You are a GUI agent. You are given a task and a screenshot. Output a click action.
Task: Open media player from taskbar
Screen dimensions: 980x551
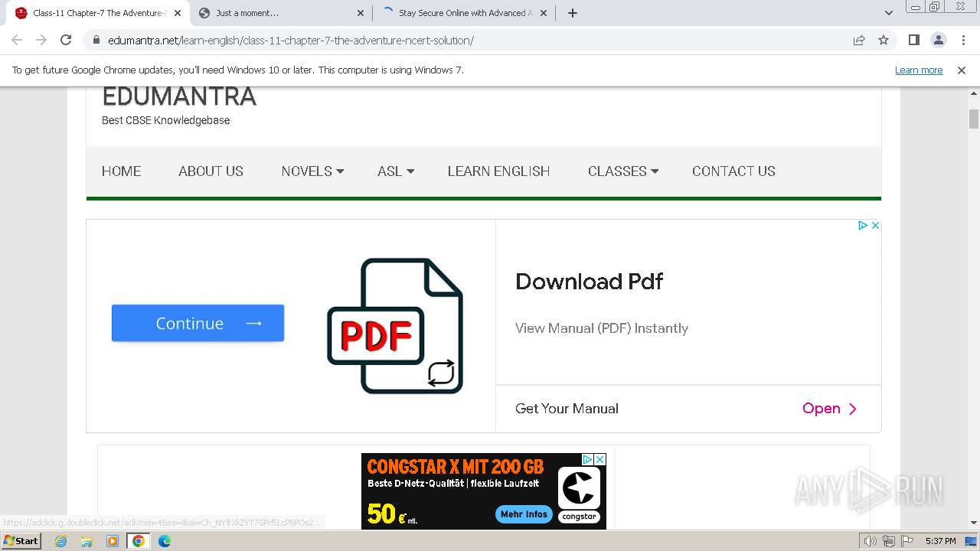113,541
